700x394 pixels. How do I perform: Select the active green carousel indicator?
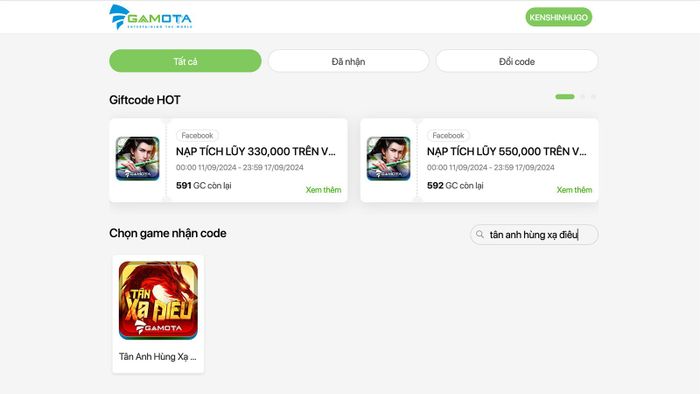coord(565,97)
